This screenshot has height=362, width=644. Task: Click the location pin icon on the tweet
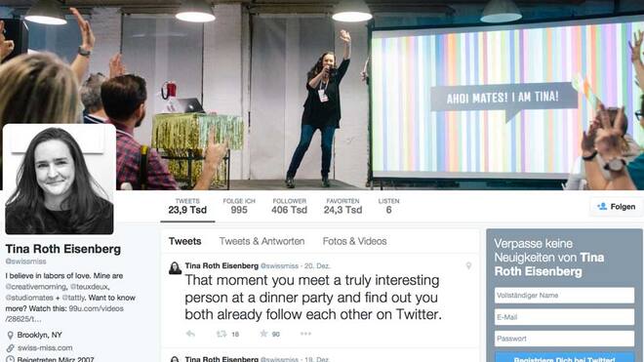pyautogui.click(x=468, y=265)
